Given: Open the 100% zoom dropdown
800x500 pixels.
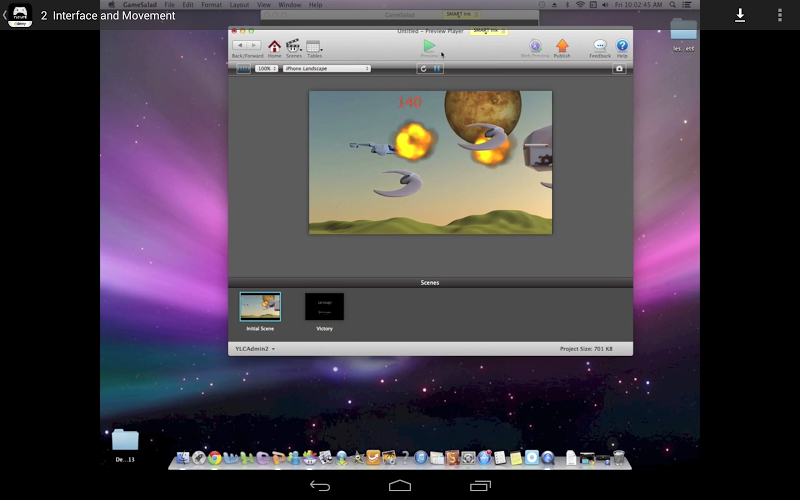Looking at the screenshot, I should tap(266, 69).
